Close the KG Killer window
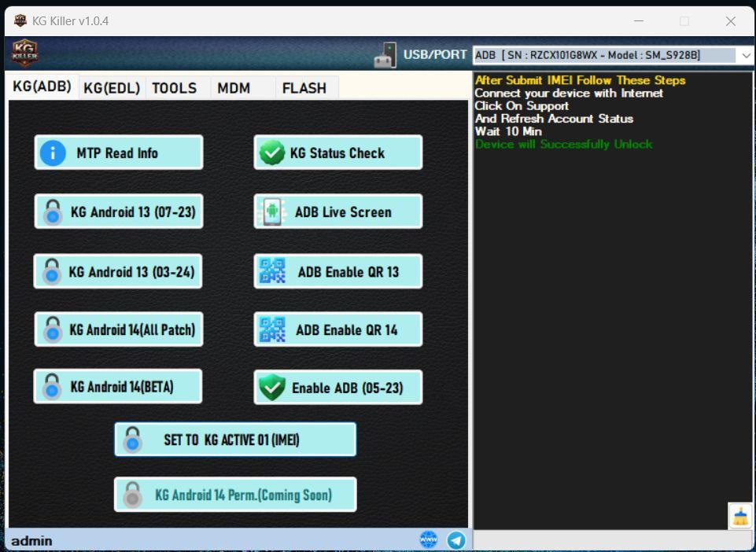The height and width of the screenshot is (552, 756). [731, 21]
